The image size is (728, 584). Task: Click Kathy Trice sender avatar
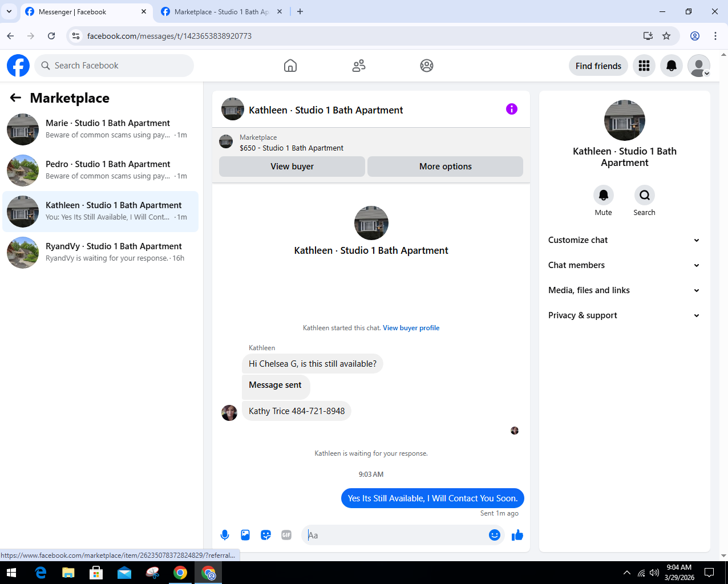click(x=229, y=413)
